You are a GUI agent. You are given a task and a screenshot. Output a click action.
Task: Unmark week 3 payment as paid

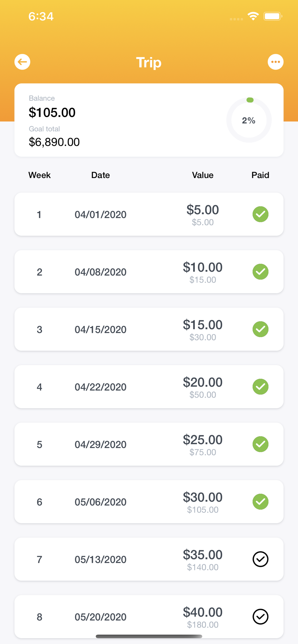tap(260, 329)
